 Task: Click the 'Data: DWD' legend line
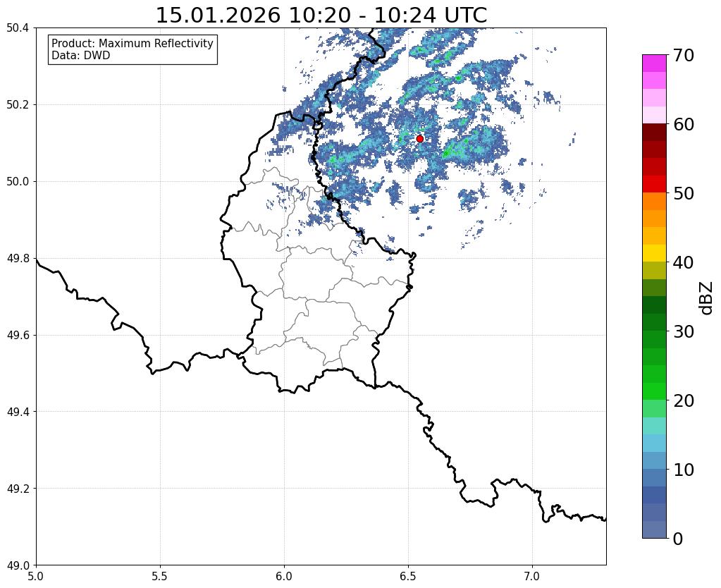pyautogui.click(x=81, y=56)
